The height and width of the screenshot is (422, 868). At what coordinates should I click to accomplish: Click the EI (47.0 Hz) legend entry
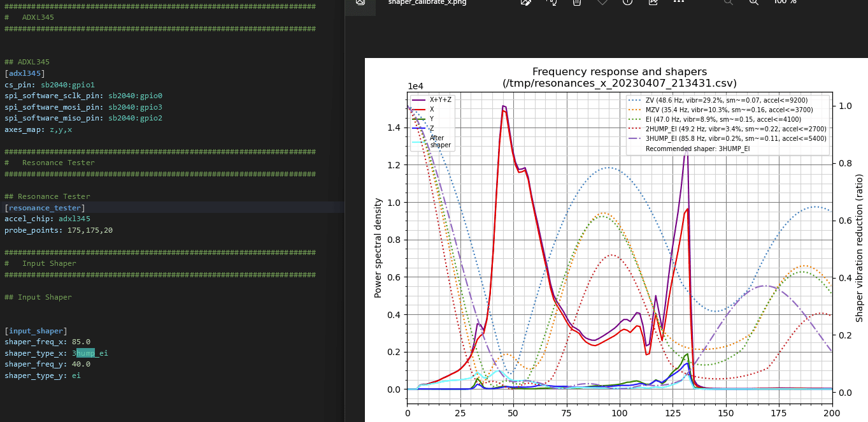coord(716,119)
